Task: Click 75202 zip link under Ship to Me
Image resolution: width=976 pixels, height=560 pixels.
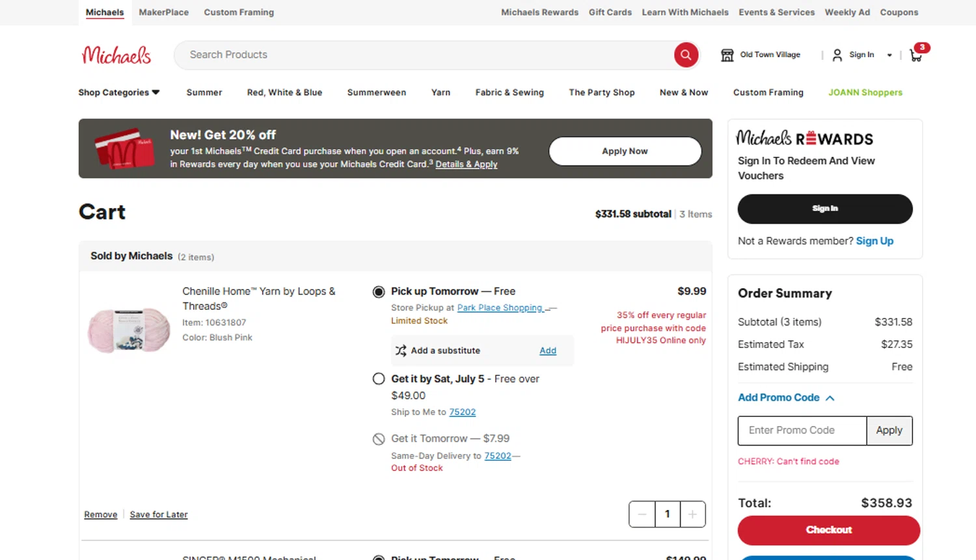Action: point(463,412)
